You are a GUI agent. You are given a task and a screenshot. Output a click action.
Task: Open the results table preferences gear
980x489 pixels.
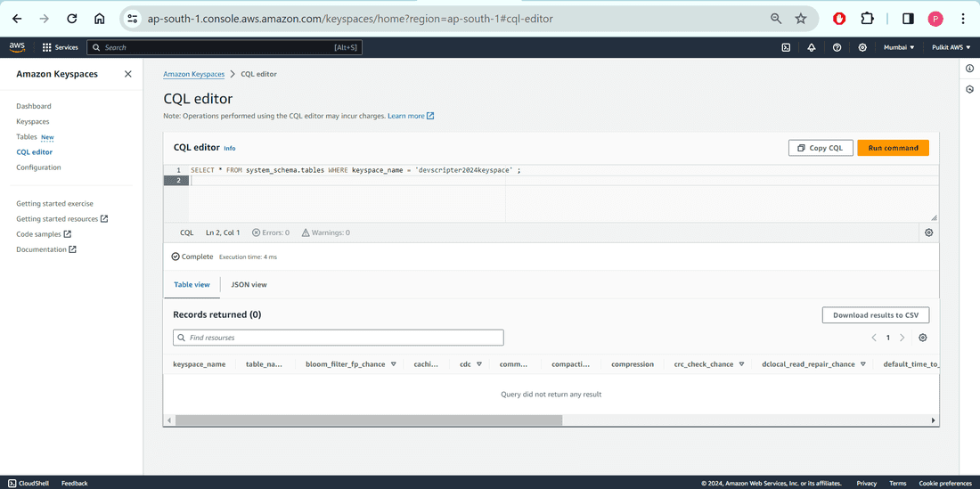[923, 338]
